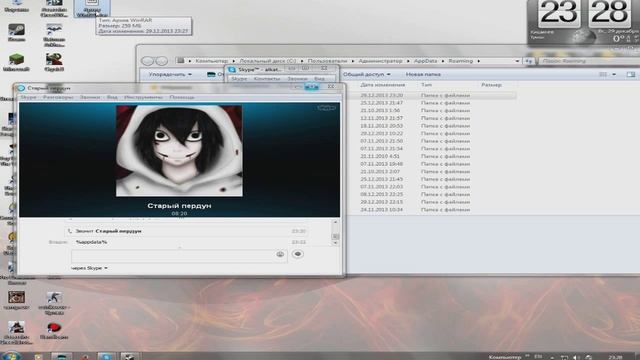640x360 pixels.
Task: Select the folder row dated 12.11.2013 21:57
Action: click(x=431, y=118)
